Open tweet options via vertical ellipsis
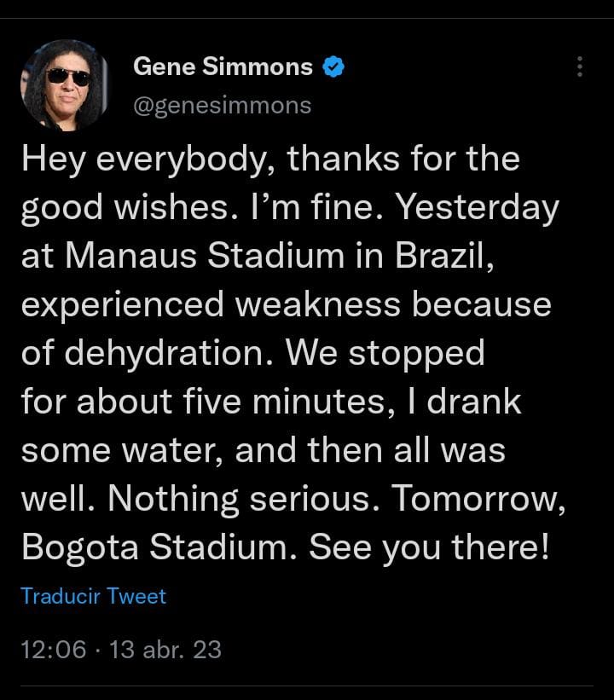 point(579,66)
